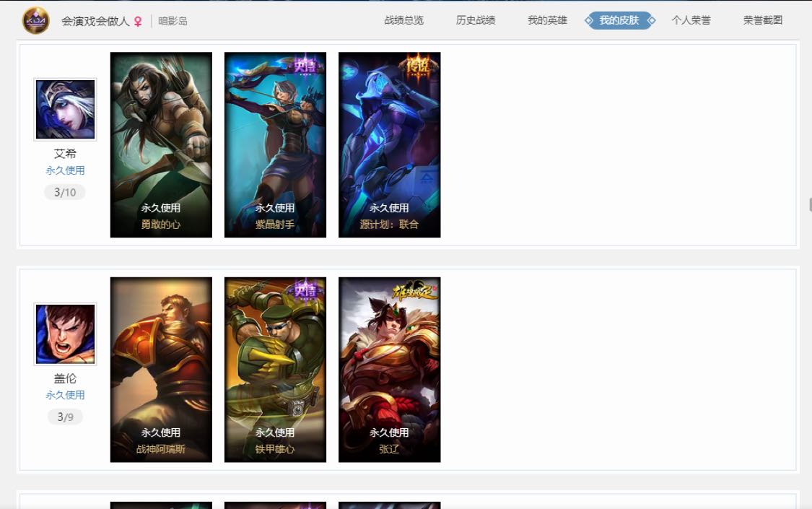Click the pink female gender icon

tap(138, 21)
